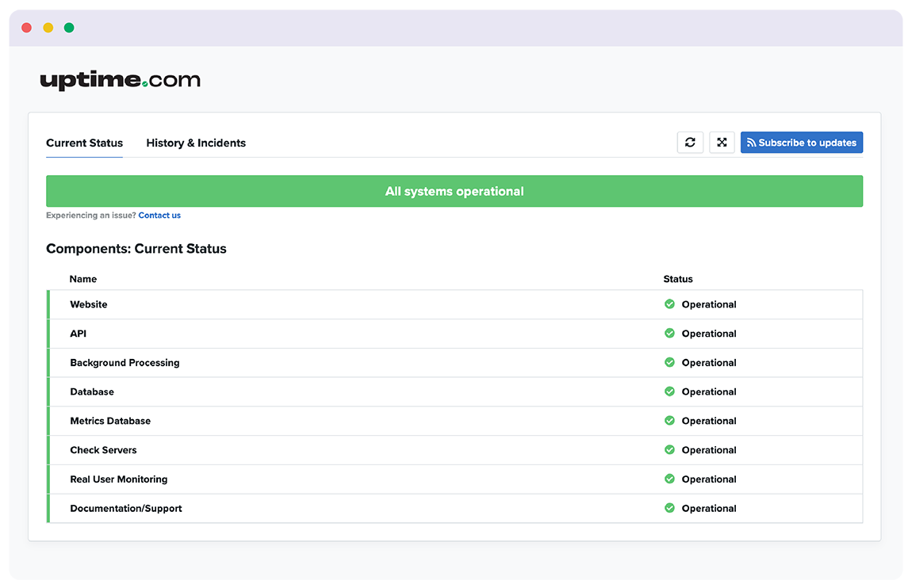Click the check icon for Real User Monitoring
Screen dimensions: 912x588
click(x=669, y=479)
